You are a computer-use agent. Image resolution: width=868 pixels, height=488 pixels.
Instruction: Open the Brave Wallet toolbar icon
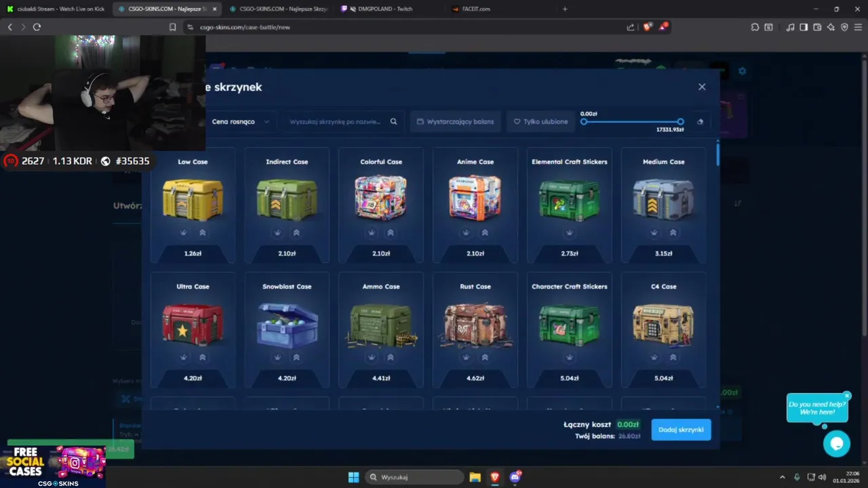pyautogui.click(x=817, y=27)
